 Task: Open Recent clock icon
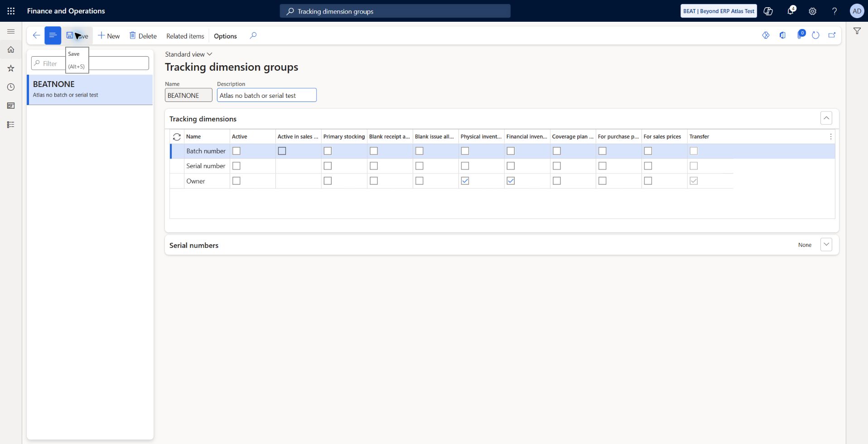[11, 87]
